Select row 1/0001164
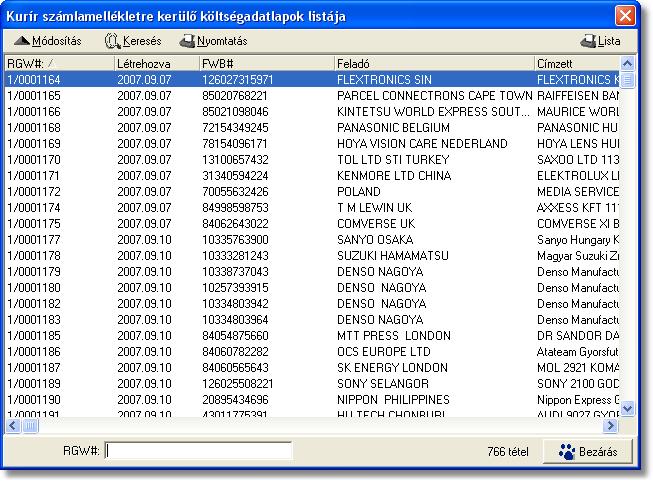The width and height of the screenshot is (653, 482). [x=312, y=79]
